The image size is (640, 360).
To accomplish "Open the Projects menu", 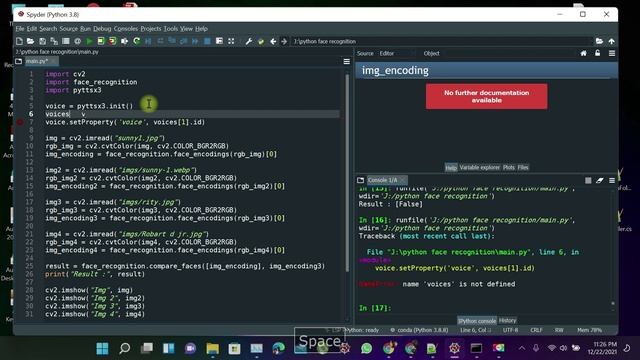I will point(151,29).
